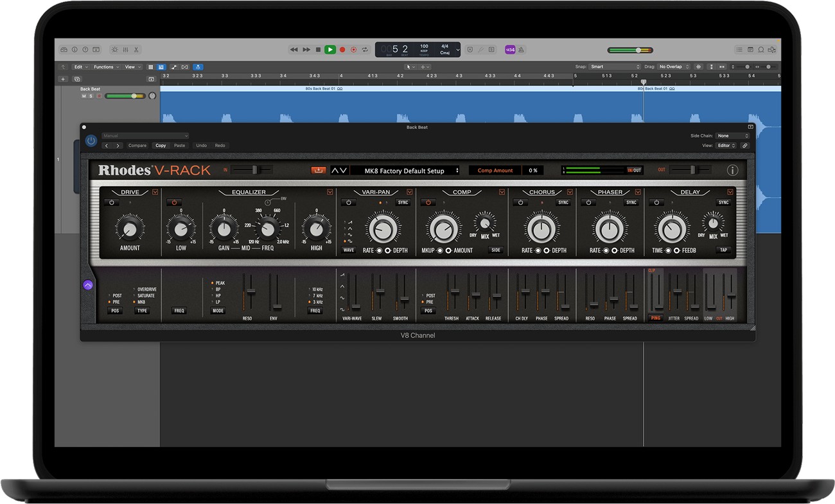Open the V-RACK info panel via the i icon

pos(732,170)
